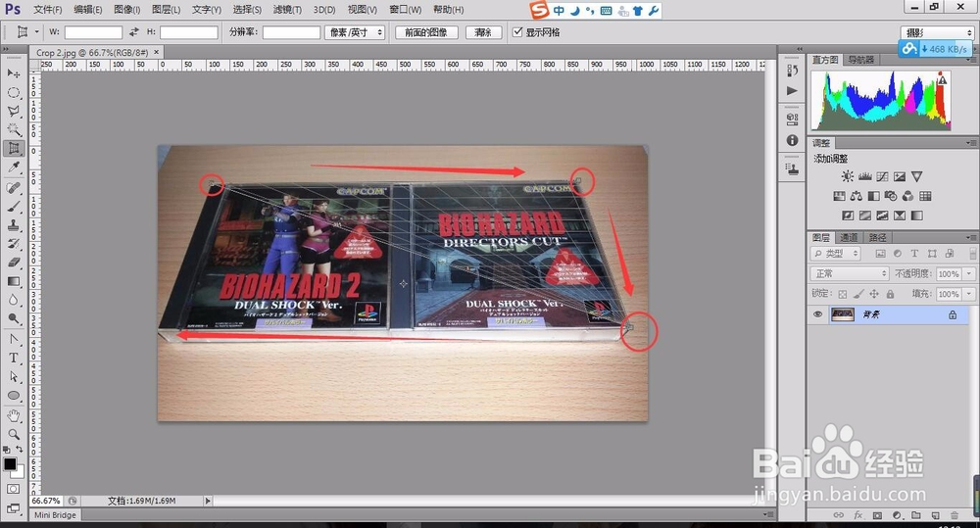Image resolution: width=980 pixels, height=528 pixels.
Task: Open the Layers panel flyout menu
Action: (970, 237)
